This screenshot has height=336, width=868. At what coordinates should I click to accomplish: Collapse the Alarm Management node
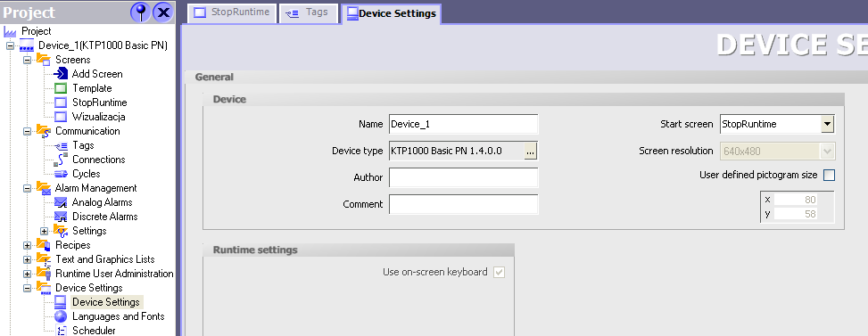(x=27, y=188)
